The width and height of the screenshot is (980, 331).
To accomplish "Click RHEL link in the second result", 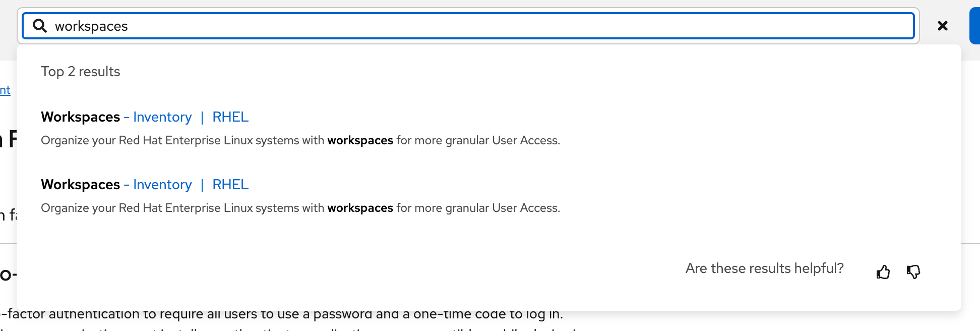I will 230,185.
